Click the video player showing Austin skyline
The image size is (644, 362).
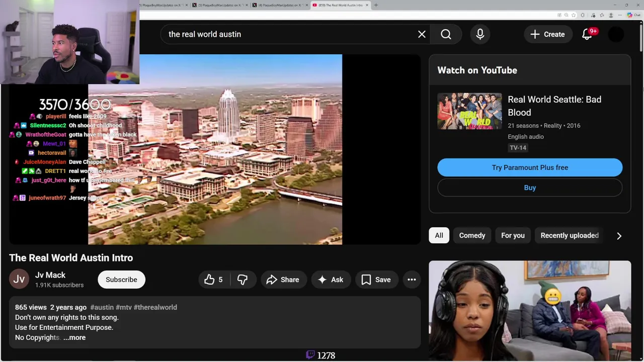[x=215, y=149]
